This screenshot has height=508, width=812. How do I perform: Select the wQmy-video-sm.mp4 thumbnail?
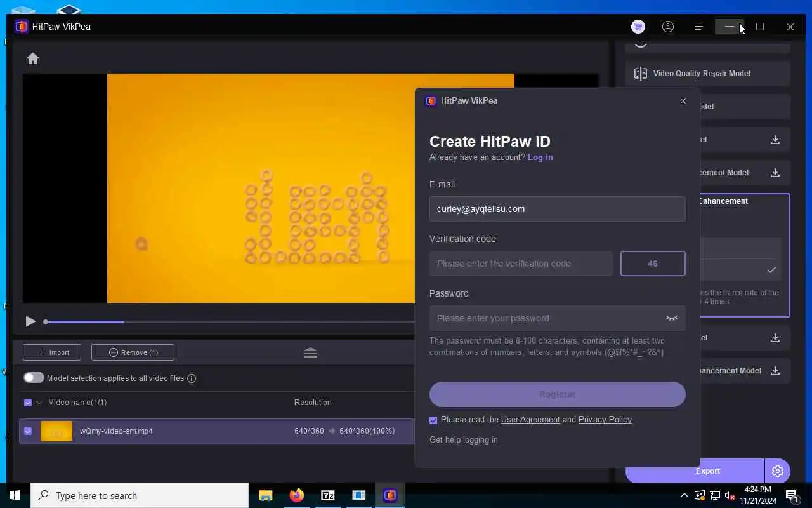tap(56, 431)
